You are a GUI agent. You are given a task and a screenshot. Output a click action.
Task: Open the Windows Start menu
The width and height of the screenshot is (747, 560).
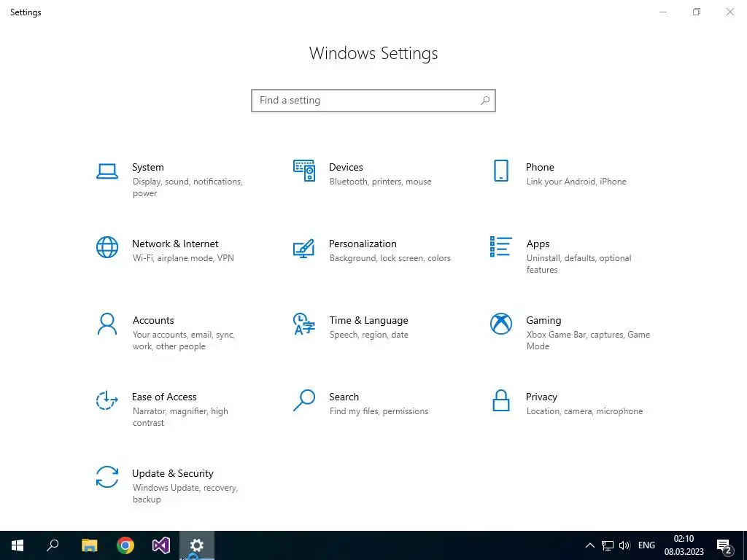[18, 545]
